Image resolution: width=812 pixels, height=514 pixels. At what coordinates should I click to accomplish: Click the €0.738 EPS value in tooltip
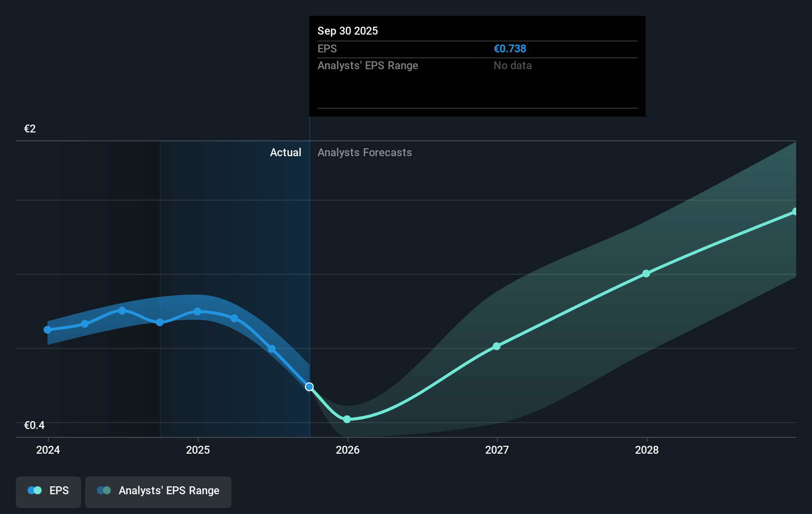(509, 49)
